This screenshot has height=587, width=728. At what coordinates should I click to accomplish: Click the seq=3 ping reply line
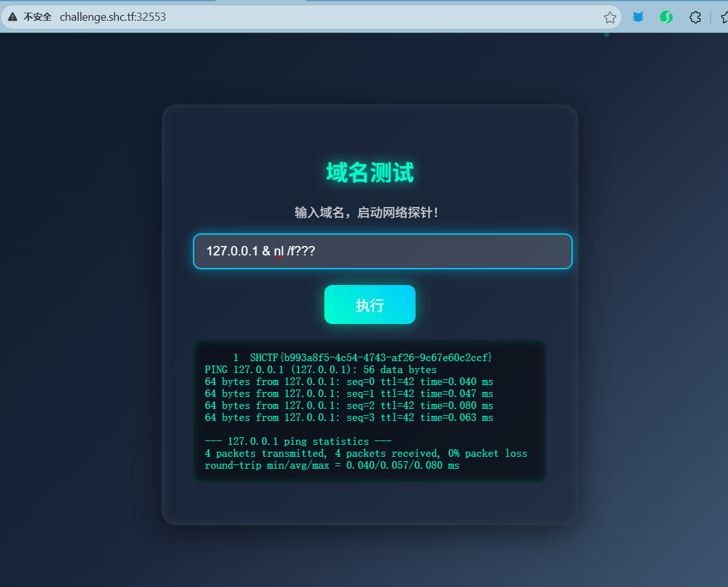coord(349,418)
